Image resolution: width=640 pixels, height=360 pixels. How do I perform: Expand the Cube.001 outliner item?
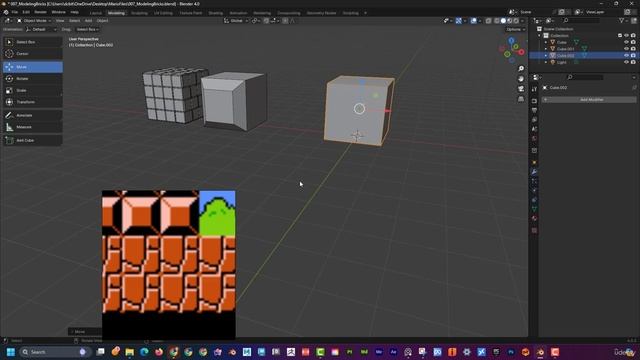point(546,49)
